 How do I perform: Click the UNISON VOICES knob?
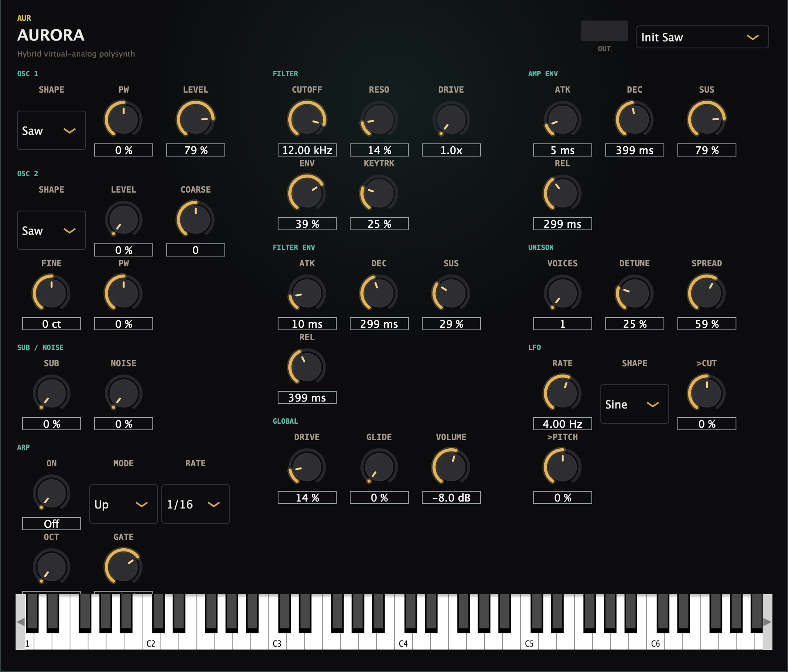563,293
